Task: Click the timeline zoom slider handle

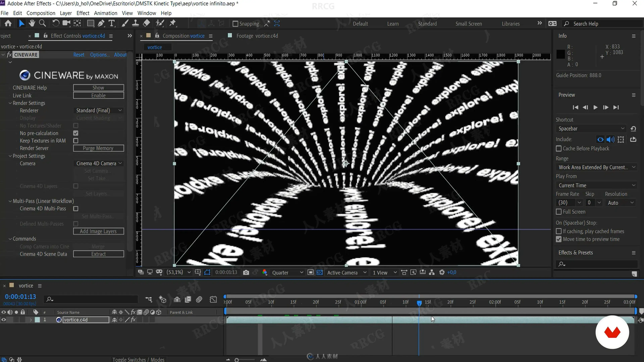Action: point(236,360)
